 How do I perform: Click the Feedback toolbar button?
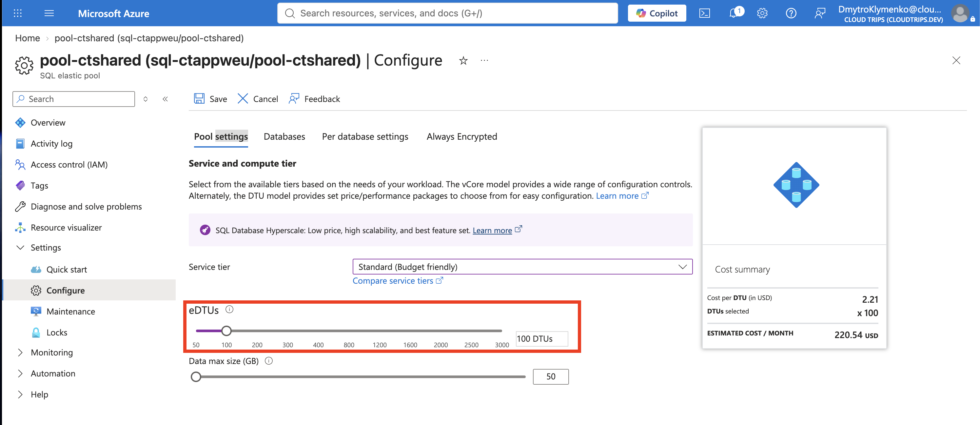click(x=314, y=99)
